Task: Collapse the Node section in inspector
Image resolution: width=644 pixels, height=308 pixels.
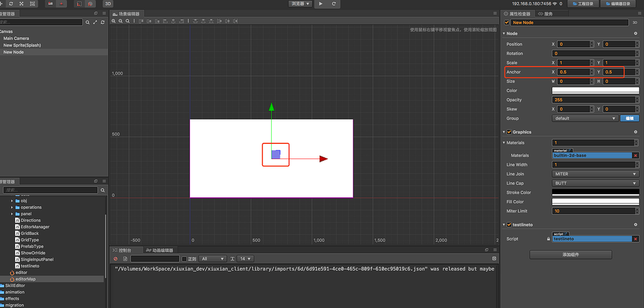Action: (504, 34)
